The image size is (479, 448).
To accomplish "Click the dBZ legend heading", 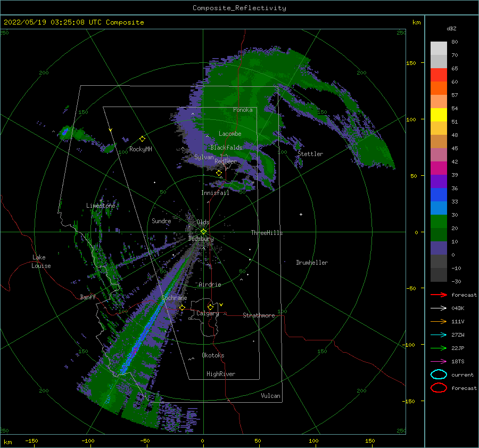I will pos(451,28).
